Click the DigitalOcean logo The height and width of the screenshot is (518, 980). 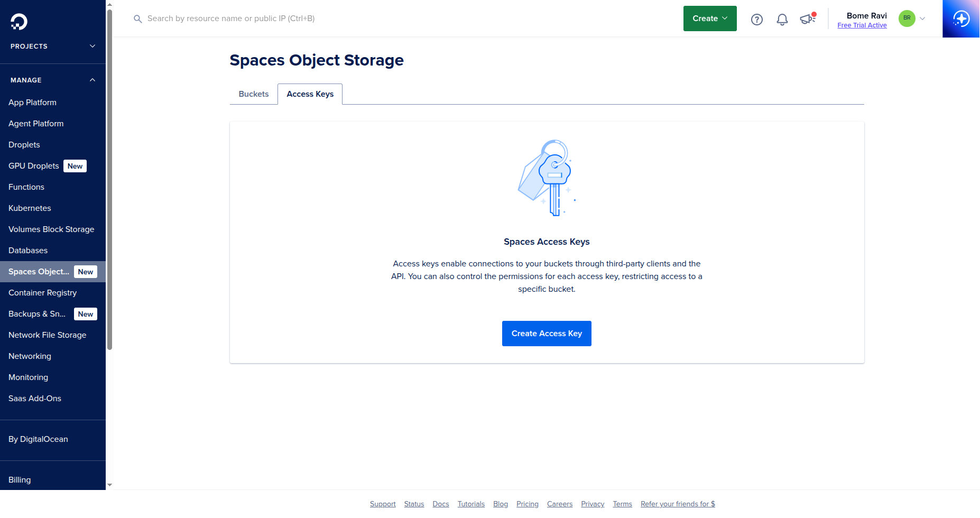[18, 22]
